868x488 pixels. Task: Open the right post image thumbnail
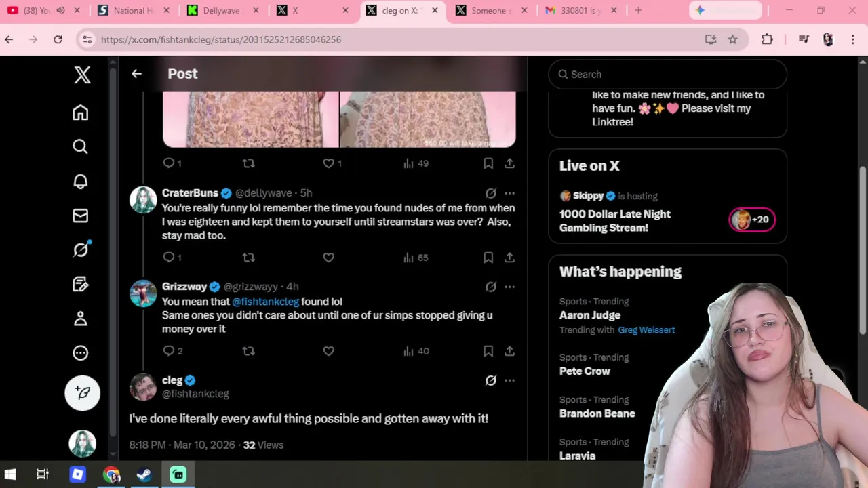(428, 119)
